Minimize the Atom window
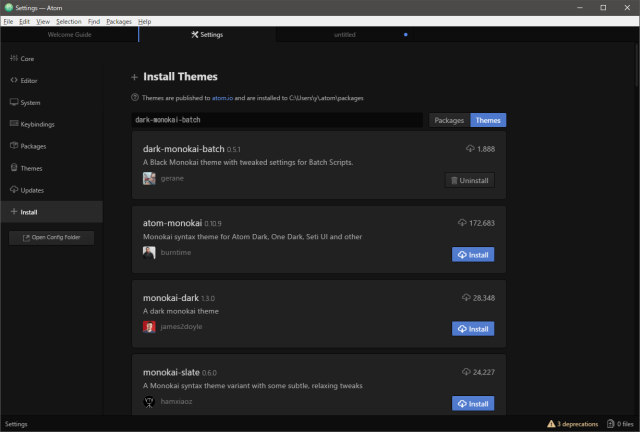This screenshot has height=432, width=640. pos(580,7)
